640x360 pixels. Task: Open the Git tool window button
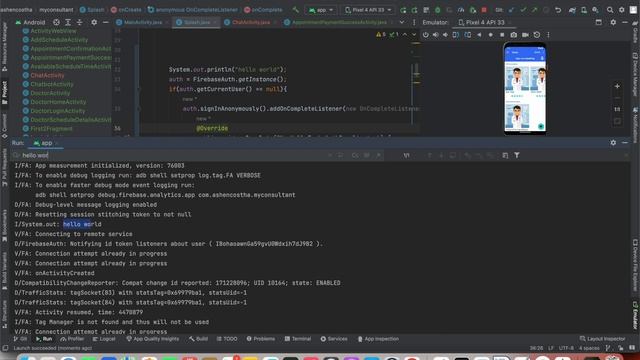(x=20, y=339)
